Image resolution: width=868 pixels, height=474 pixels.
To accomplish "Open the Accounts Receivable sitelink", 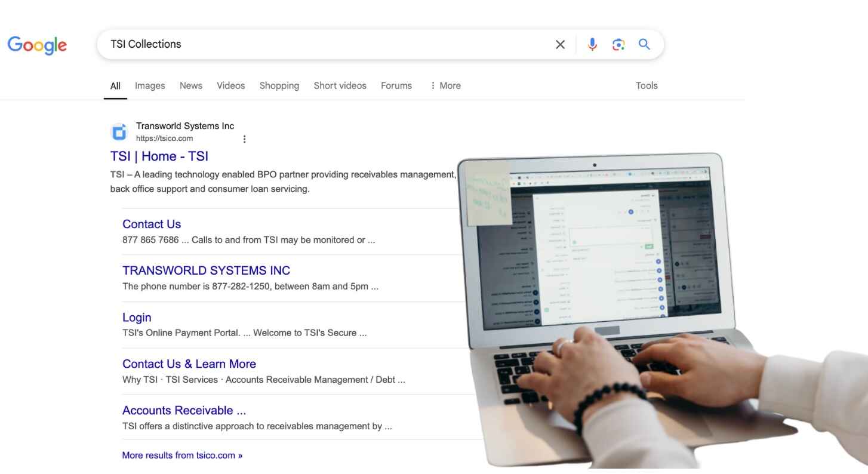I will pos(184,411).
